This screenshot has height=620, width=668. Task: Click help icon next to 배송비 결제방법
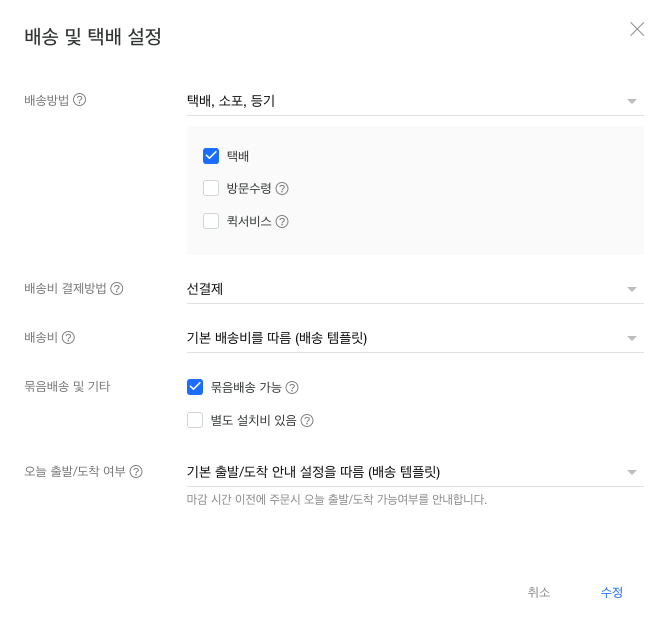(117, 289)
